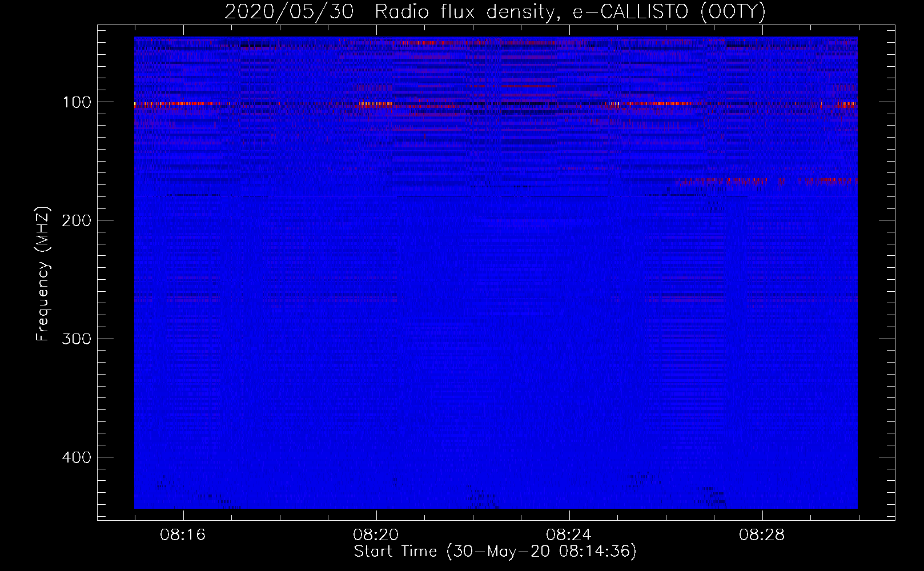Select the 300 frequency axis label
Image resolution: width=924 pixels, height=571 pixels.
77,339
